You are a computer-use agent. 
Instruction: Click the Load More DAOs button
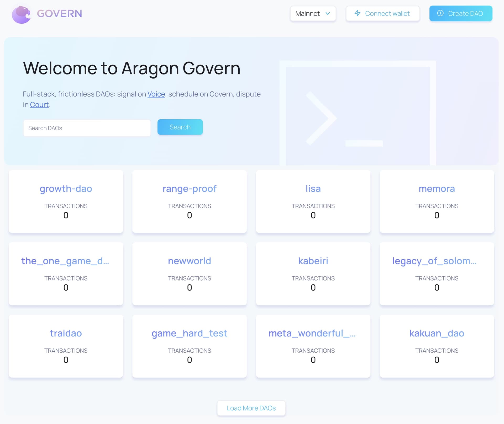[251, 408]
